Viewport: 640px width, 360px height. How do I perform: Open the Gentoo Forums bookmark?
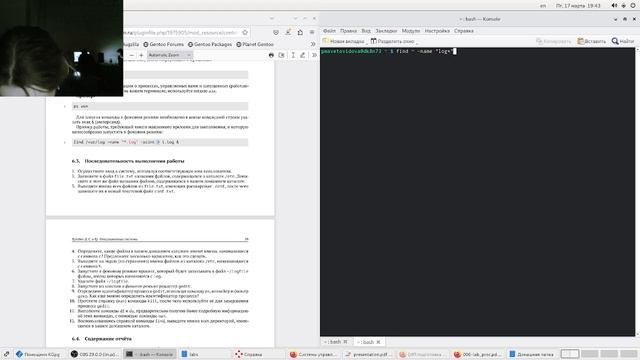click(x=163, y=44)
